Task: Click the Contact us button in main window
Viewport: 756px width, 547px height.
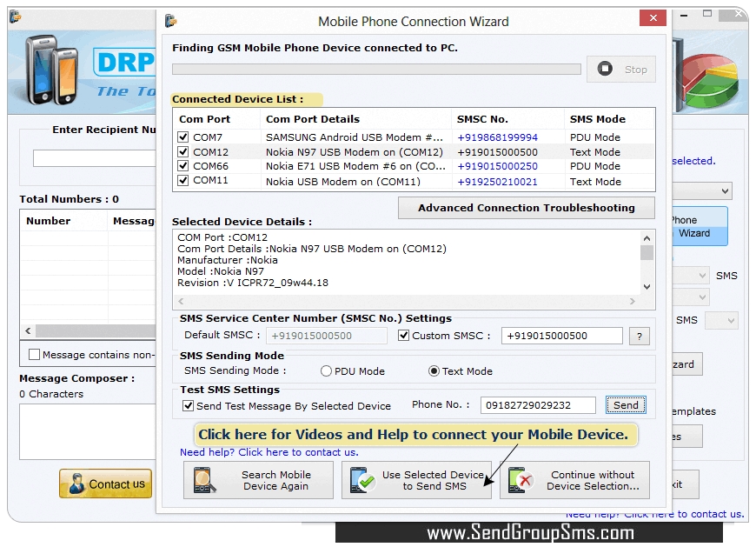Action: click(106, 484)
